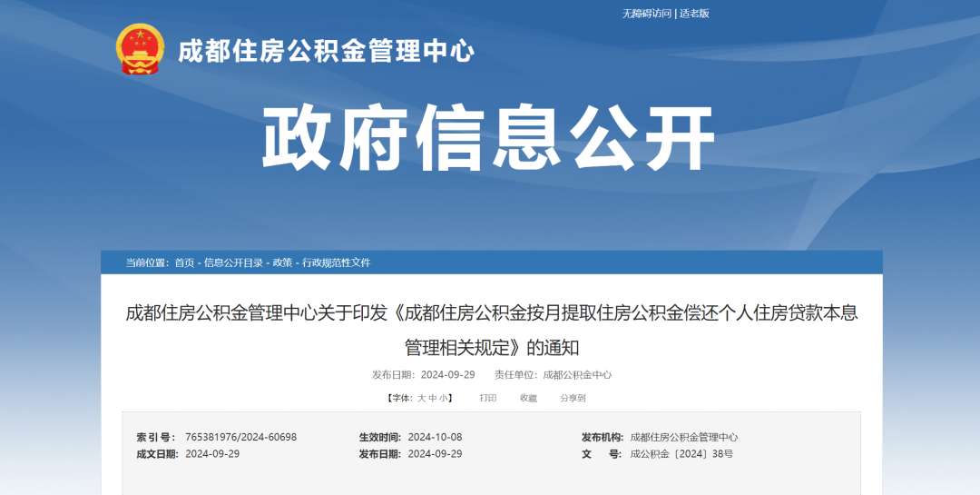Set font size to 大 (large)
The width and height of the screenshot is (980, 495).
(421, 398)
